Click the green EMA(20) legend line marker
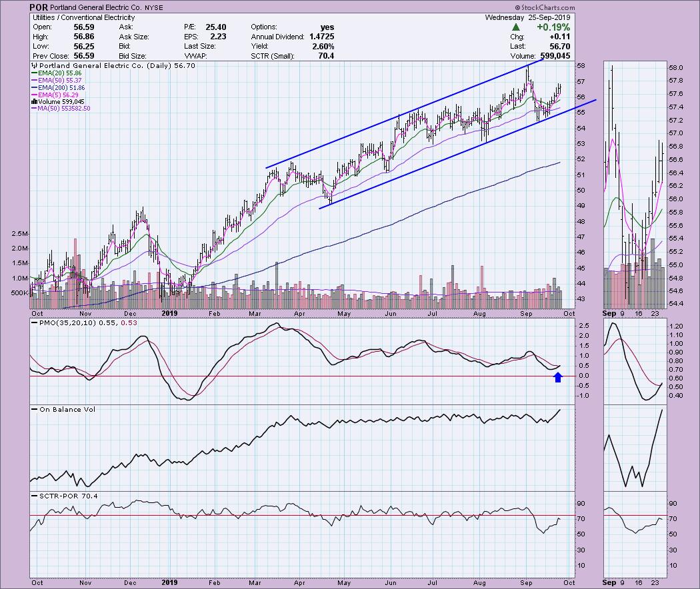The height and width of the screenshot is (589, 700). pyautogui.click(x=34, y=74)
